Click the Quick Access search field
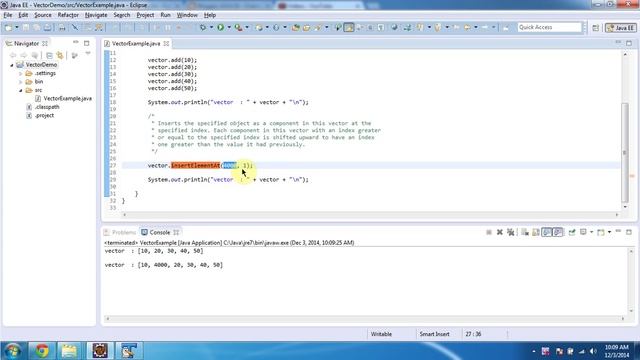This screenshot has height=360, width=640. (x=549, y=27)
